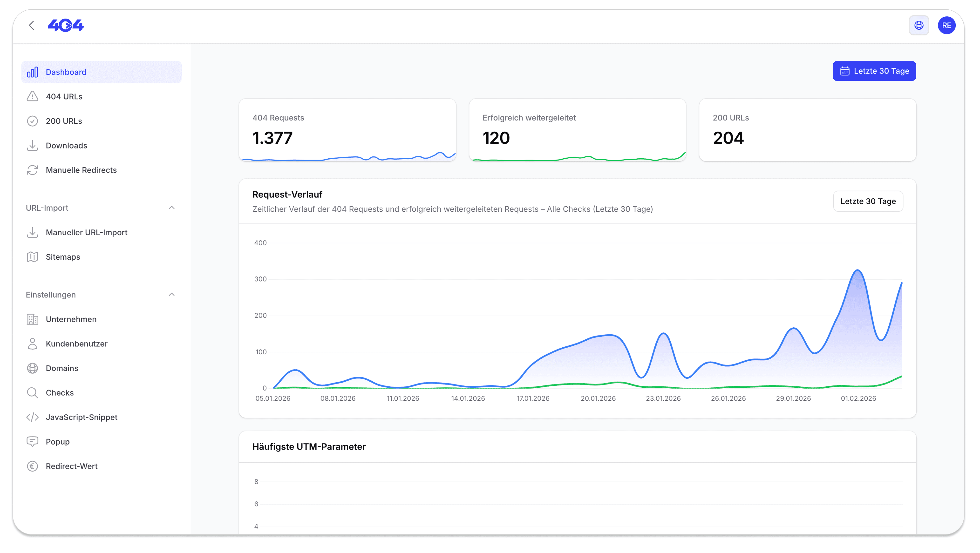980x553 pixels.
Task: Click the warning triangle icon for 404 URLs
Action: (x=32, y=96)
